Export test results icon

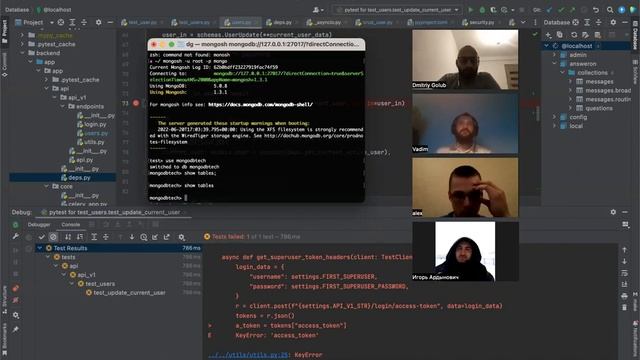[167, 237]
